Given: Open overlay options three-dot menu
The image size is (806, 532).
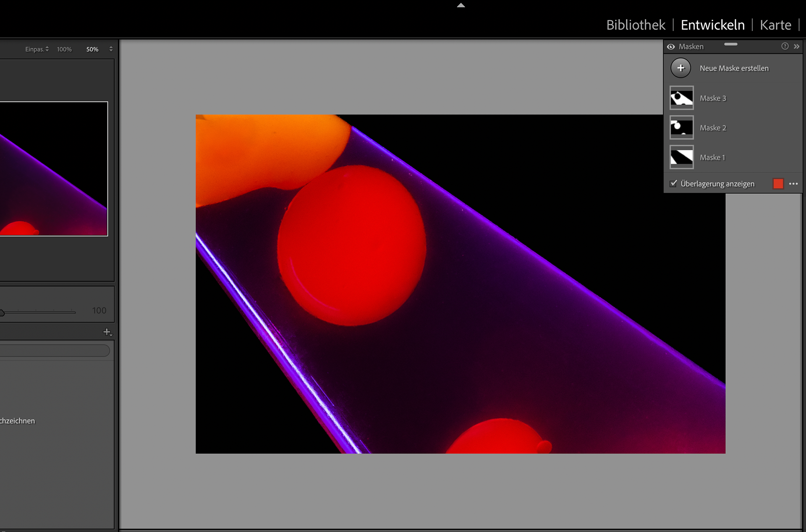Looking at the screenshot, I should [793, 184].
